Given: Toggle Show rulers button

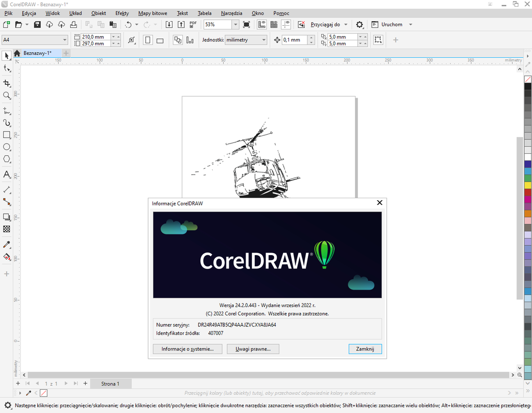Looking at the screenshot, I should point(261,24).
